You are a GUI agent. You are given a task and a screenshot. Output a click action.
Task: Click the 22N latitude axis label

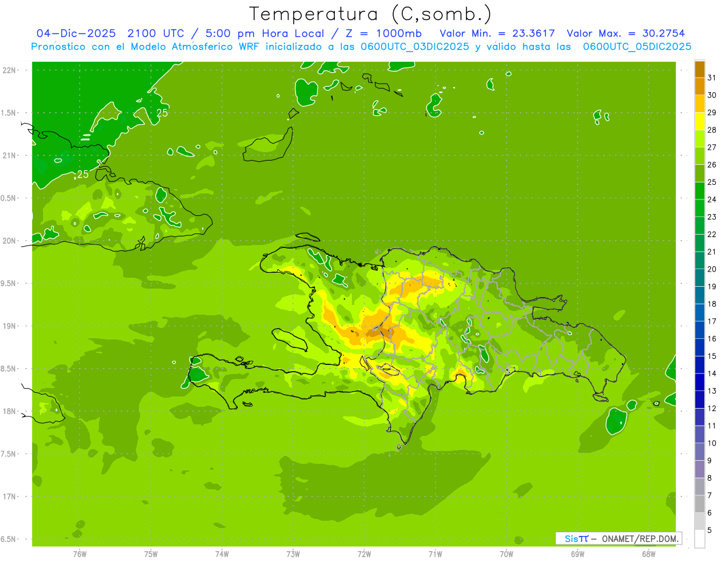8,70
